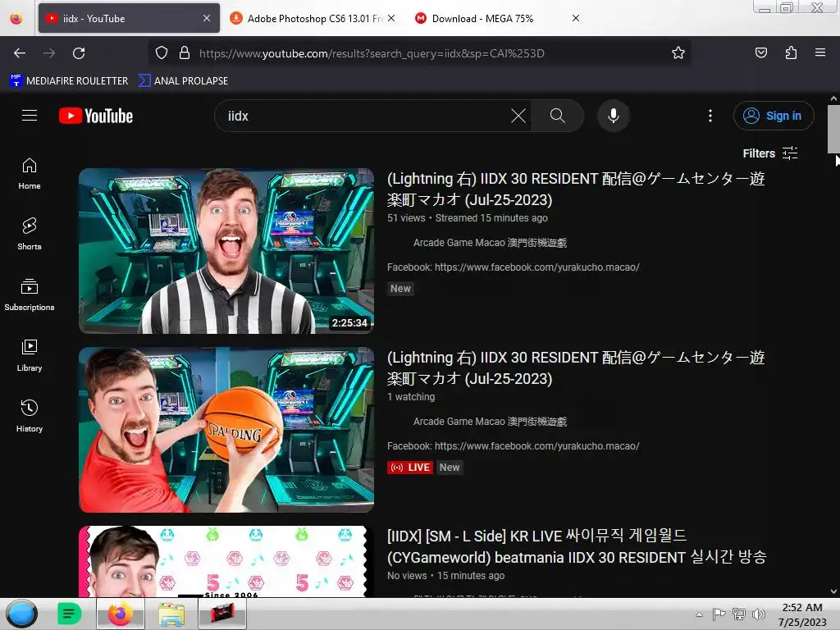Screen dimensions: 840x630
Task: Open the Filters options
Action: (769, 153)
